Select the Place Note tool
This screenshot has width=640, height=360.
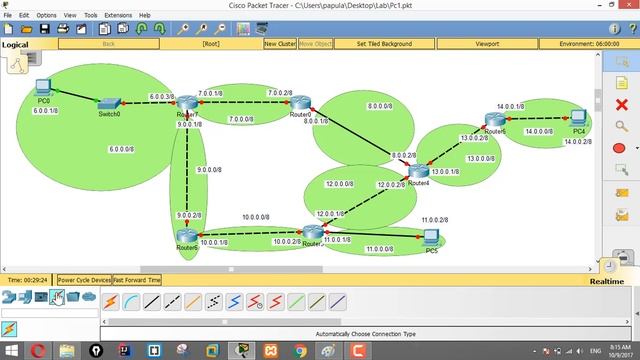click(x=622, y=83)
